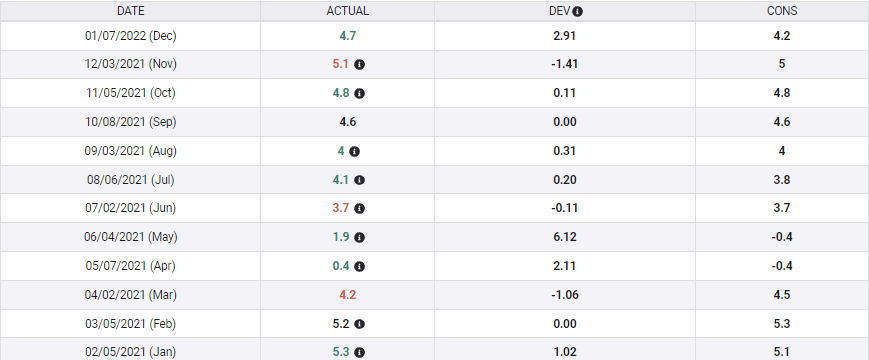Click the -1.41 deviation for November
The width and height of the screenshot is (869, 360).
(x=565, y=64)
